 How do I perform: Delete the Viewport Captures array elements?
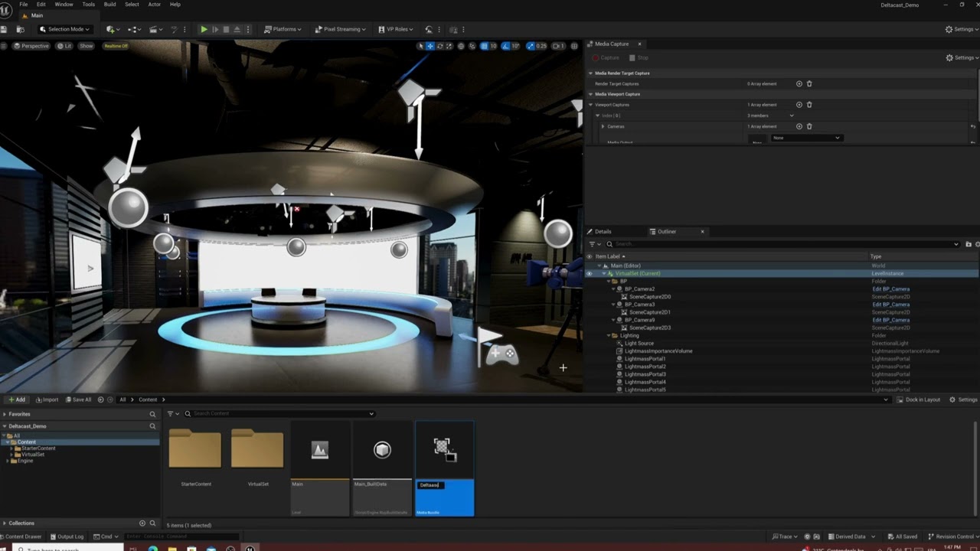pyautogui.click(x=809, y=105)
